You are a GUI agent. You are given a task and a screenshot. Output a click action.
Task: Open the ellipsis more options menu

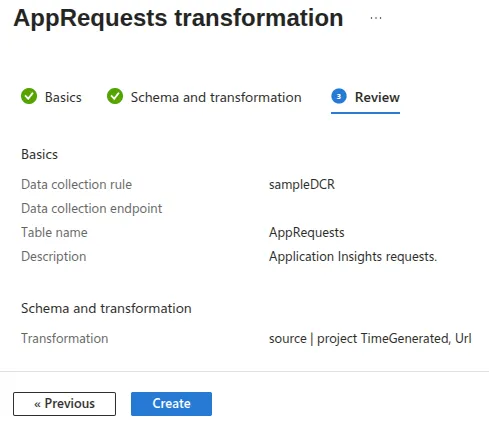tap(376, 18)
